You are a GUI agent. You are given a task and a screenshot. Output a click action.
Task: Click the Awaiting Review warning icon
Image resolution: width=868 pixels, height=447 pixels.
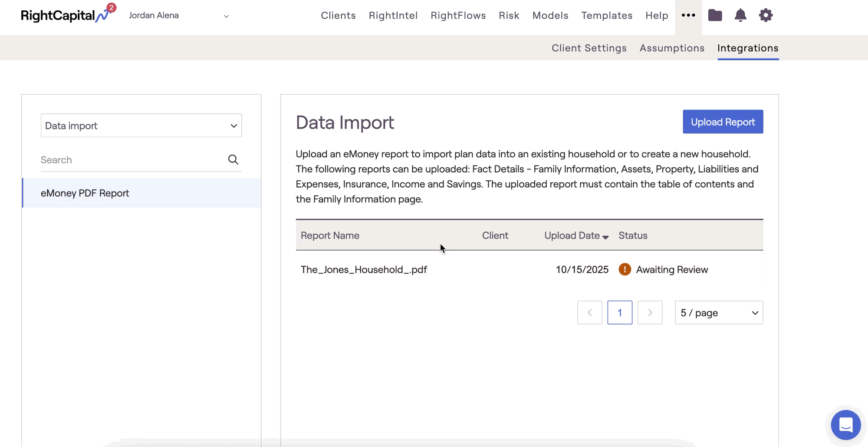click(625, 269)
